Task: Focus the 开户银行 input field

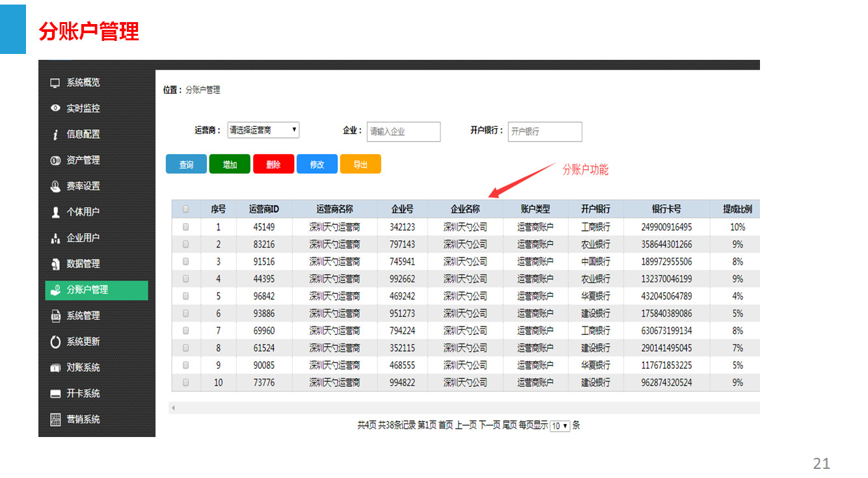Action: pyautogui.click(x=545, y=131)
